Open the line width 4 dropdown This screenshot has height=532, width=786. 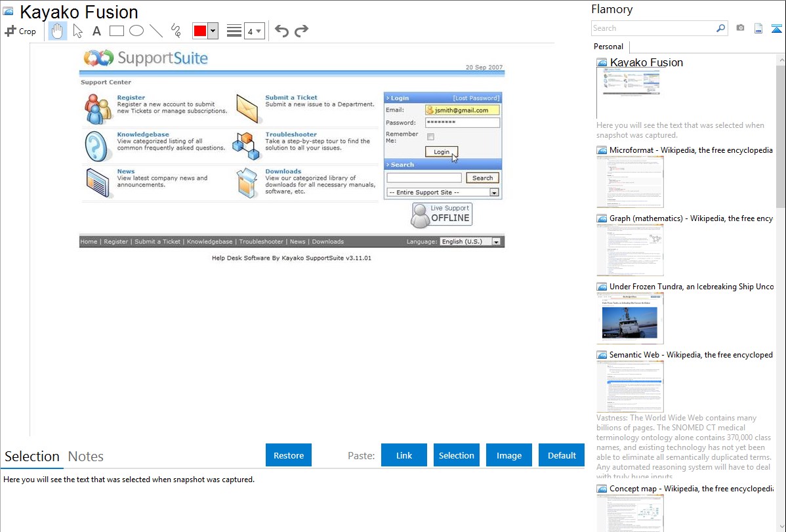pos(254,31)
